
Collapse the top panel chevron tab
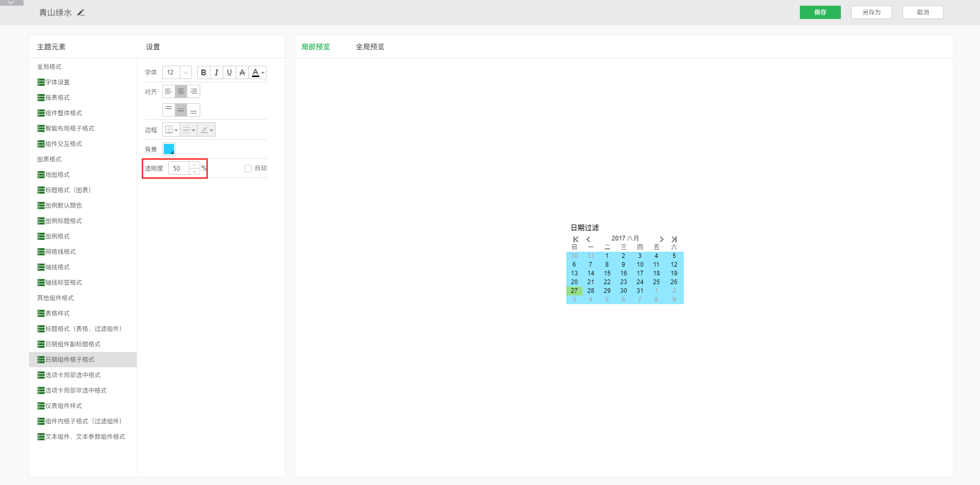[x=11, y=3]
